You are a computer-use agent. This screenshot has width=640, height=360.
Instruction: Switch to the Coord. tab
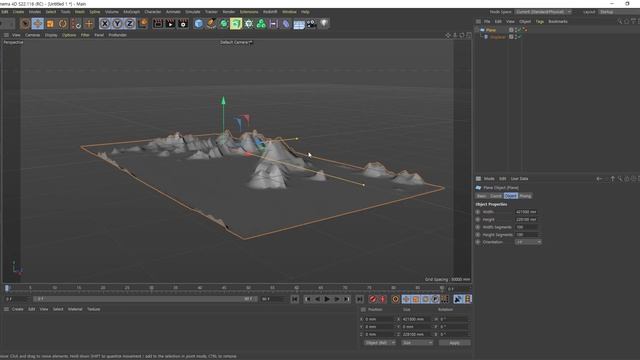click(496, 196)
